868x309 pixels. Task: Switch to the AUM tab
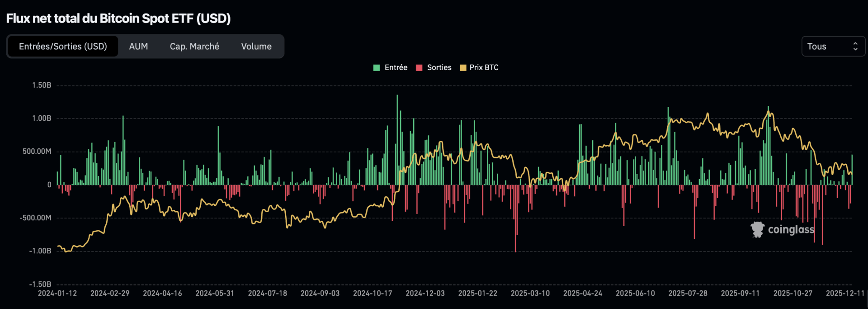click(x=138, y=47)
